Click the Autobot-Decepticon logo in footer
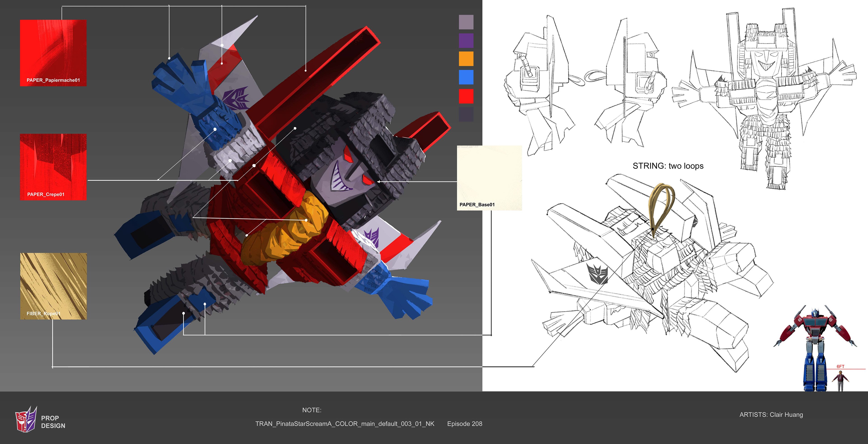 (x=26, y=419)
